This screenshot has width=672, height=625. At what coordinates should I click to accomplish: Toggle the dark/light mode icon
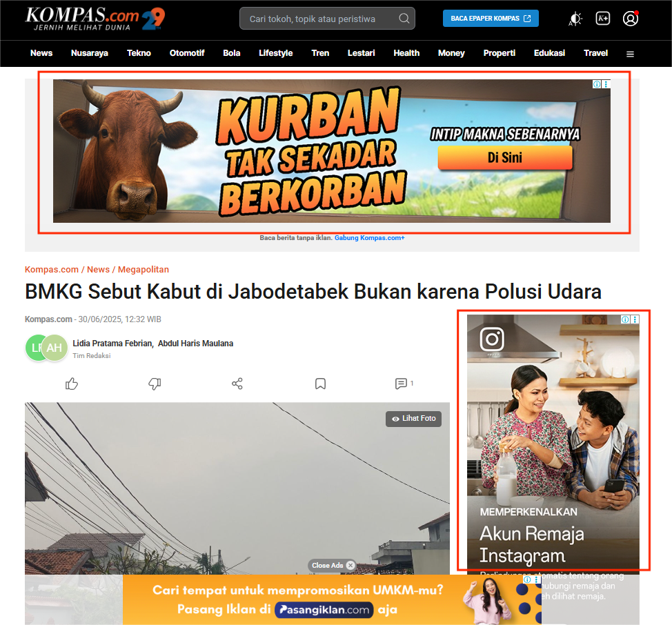click(575, 19)
